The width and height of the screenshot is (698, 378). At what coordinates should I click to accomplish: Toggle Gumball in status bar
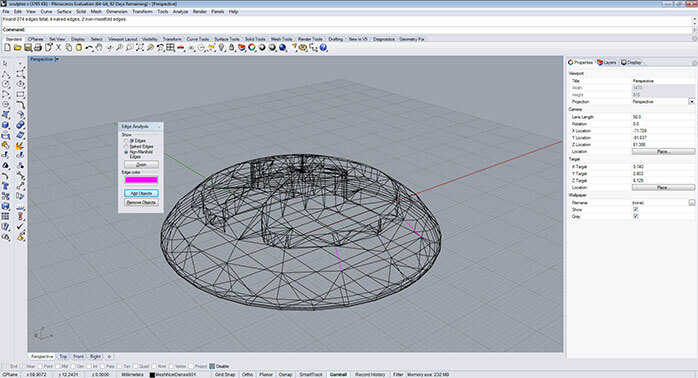point(338,374)
